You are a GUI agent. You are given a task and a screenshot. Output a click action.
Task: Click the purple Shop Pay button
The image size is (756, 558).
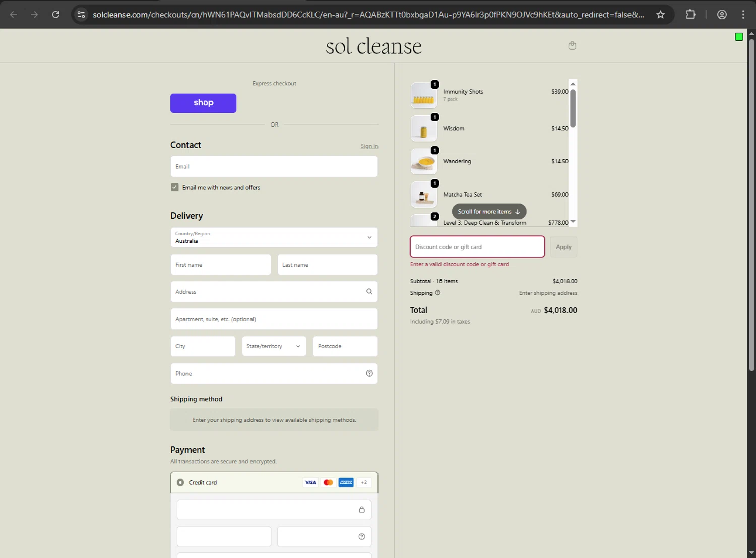pyautogui.click(x=203, y=103)
